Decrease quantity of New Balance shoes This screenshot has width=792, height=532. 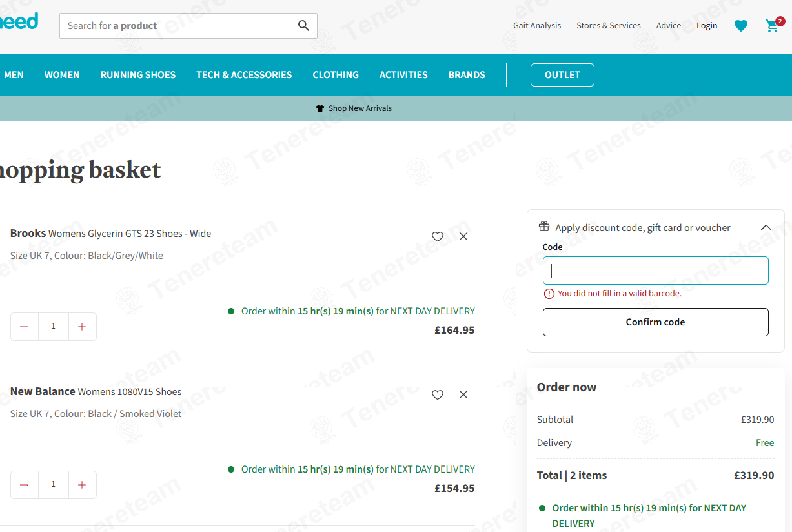(25, 485)
